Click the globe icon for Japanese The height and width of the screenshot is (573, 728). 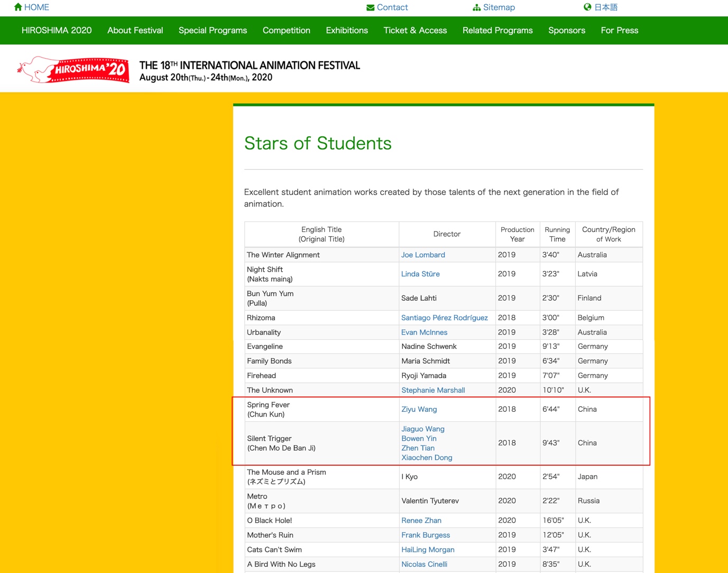pyautogui.click(x=587, y=7)
